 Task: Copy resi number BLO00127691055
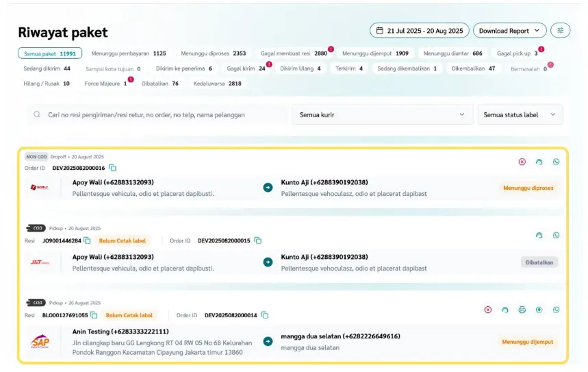pyautogui.click(x=94, y=315)
